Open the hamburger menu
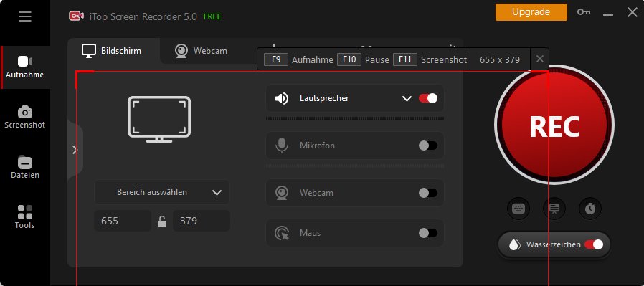 25,16
